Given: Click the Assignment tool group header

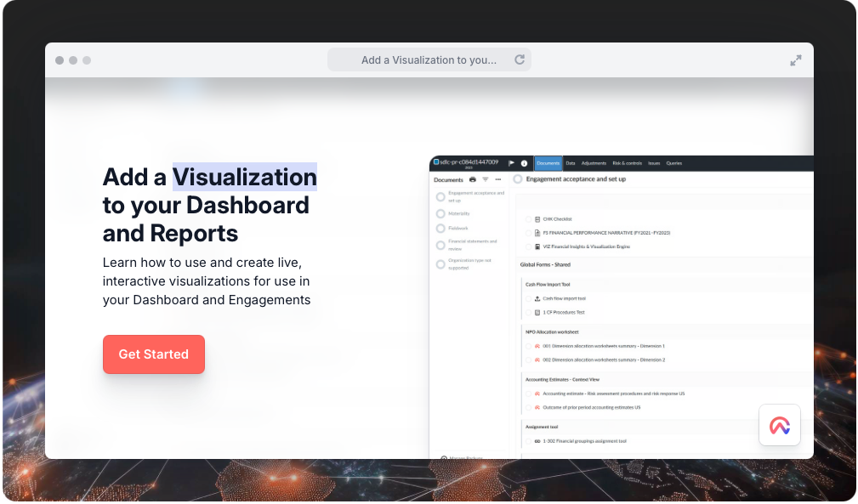Looking at the screenshot, I should [541, 427].
